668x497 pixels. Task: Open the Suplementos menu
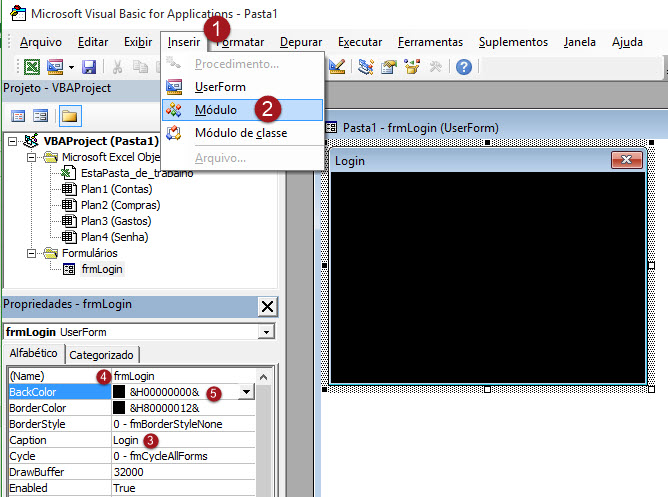(513, 42)
